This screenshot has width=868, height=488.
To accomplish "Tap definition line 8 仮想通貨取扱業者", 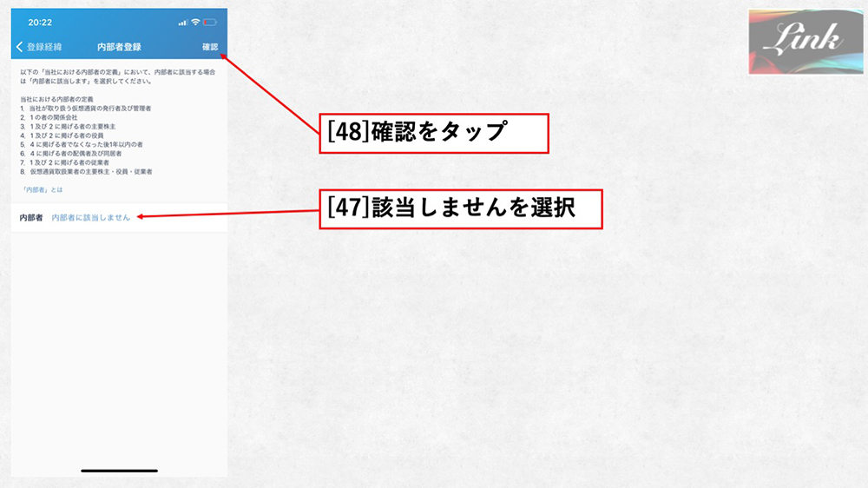I will [x=86, y=172].
